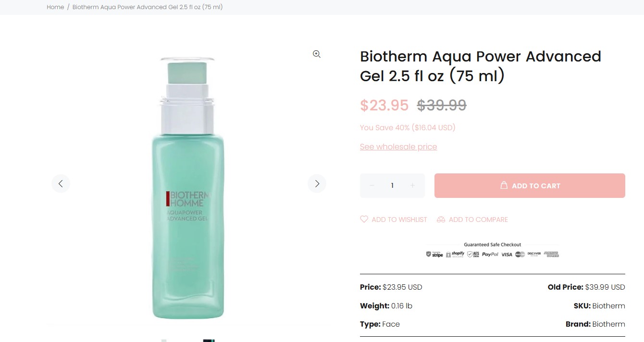Click the Discover Network logo
644x342 pixels.
[x=534, y=254]
